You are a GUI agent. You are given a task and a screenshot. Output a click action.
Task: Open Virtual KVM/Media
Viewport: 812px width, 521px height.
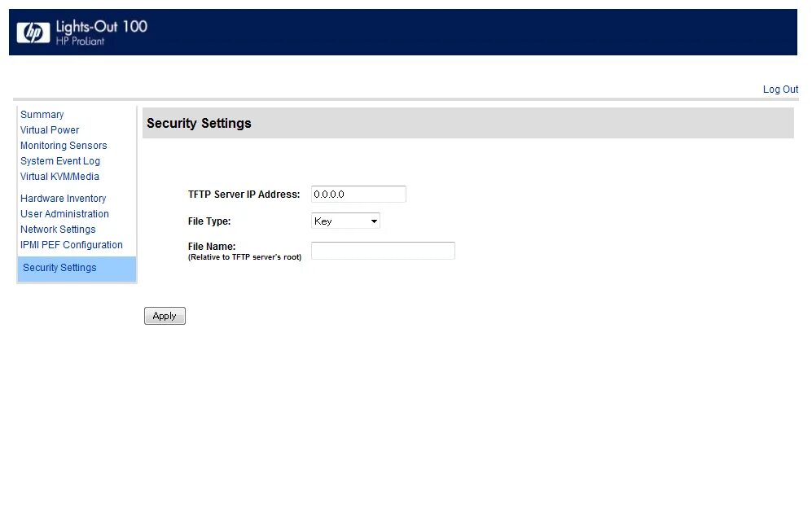(x=59, y=177)
